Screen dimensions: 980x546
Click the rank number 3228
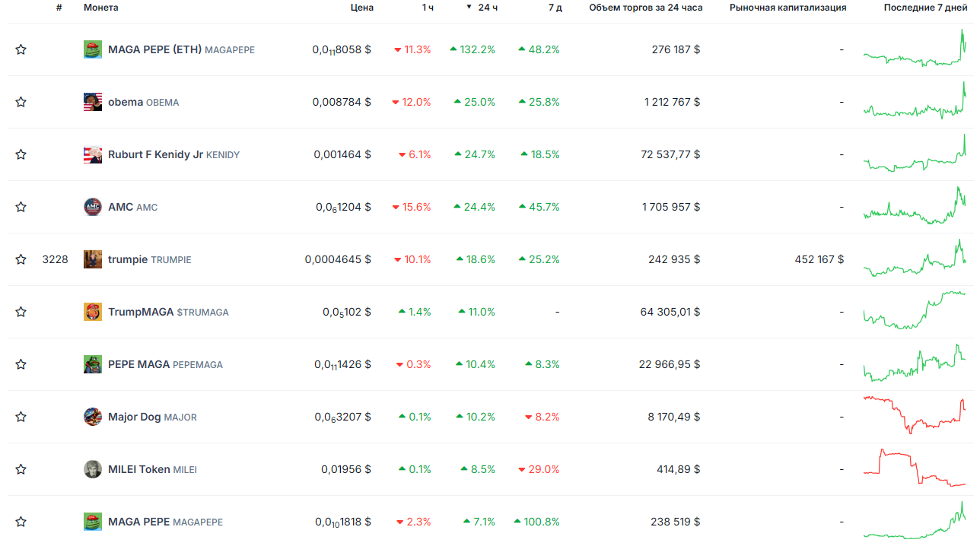pos(55,259)
